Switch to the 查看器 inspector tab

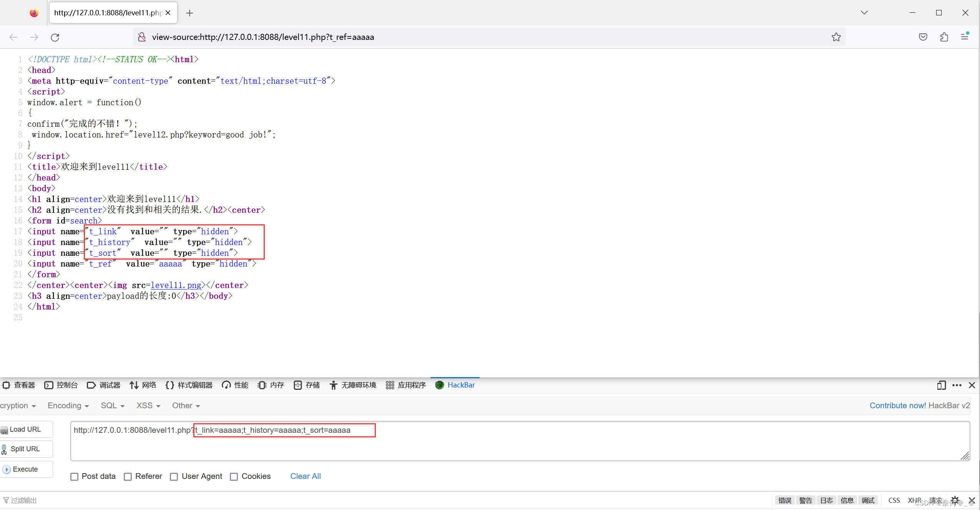pos(24,385)
